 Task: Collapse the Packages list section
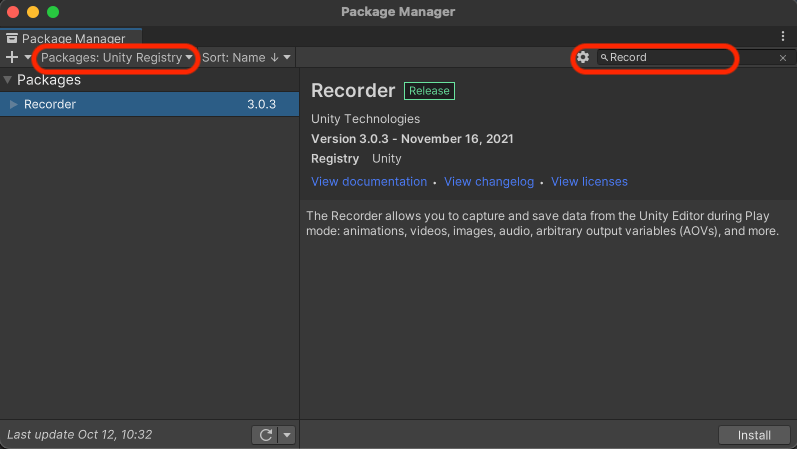[x=8, y=80]
